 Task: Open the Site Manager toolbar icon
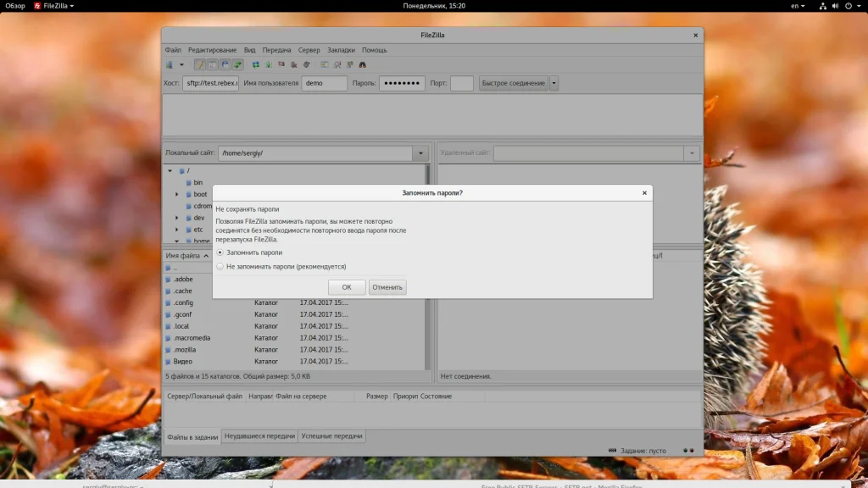(x=170, y=64)
